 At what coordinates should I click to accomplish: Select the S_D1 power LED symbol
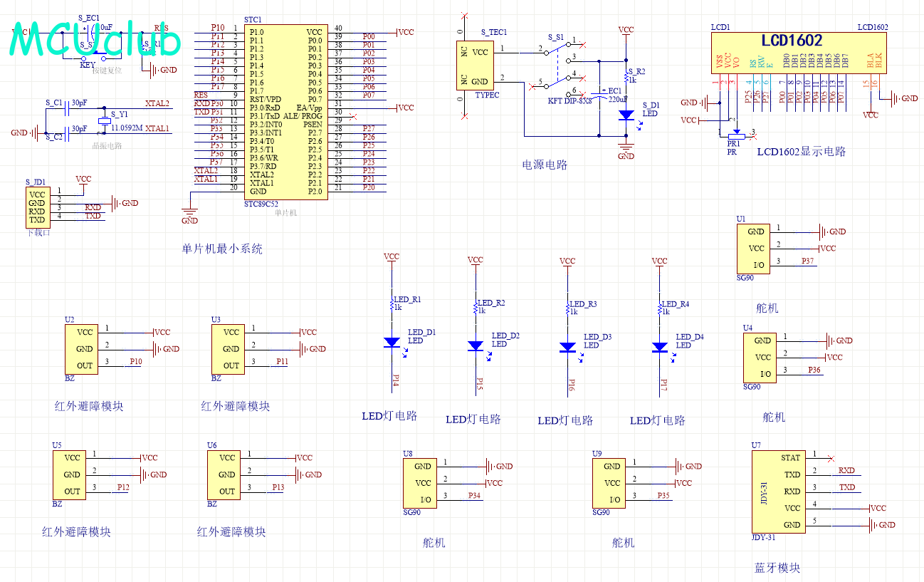click(626, 115)
